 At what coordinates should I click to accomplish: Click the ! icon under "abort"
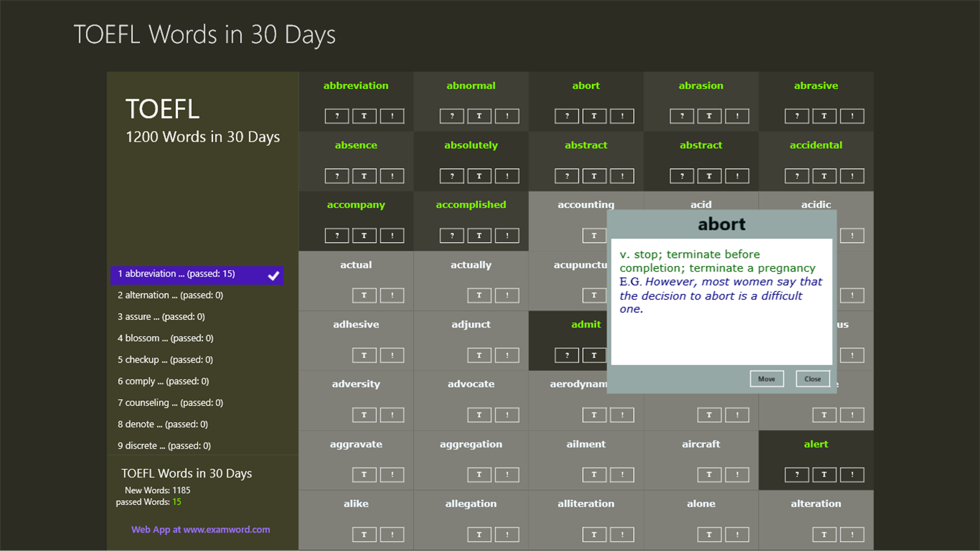(x=622, y=116)
